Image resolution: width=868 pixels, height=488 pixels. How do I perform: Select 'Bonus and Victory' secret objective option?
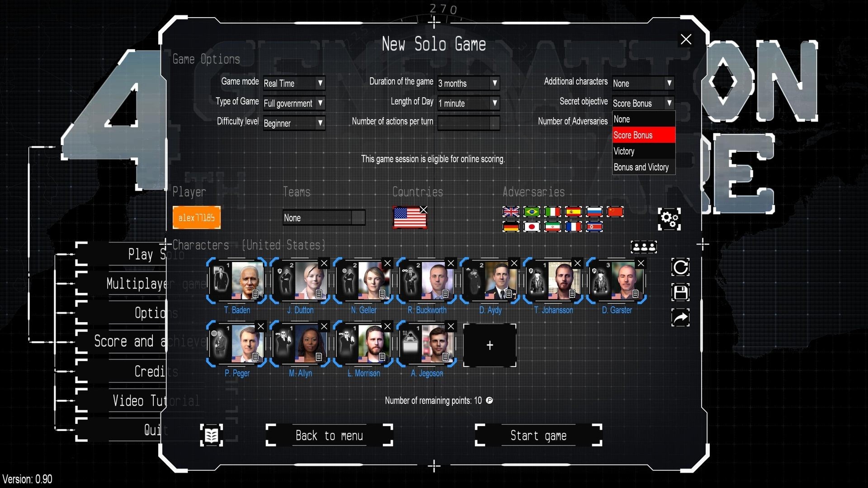[641, 167]
